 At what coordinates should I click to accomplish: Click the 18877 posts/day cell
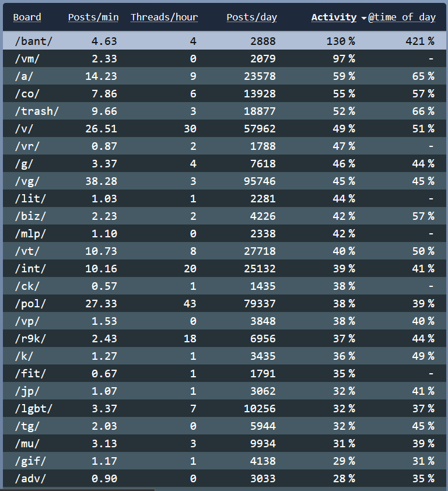(x=260, y=111)
